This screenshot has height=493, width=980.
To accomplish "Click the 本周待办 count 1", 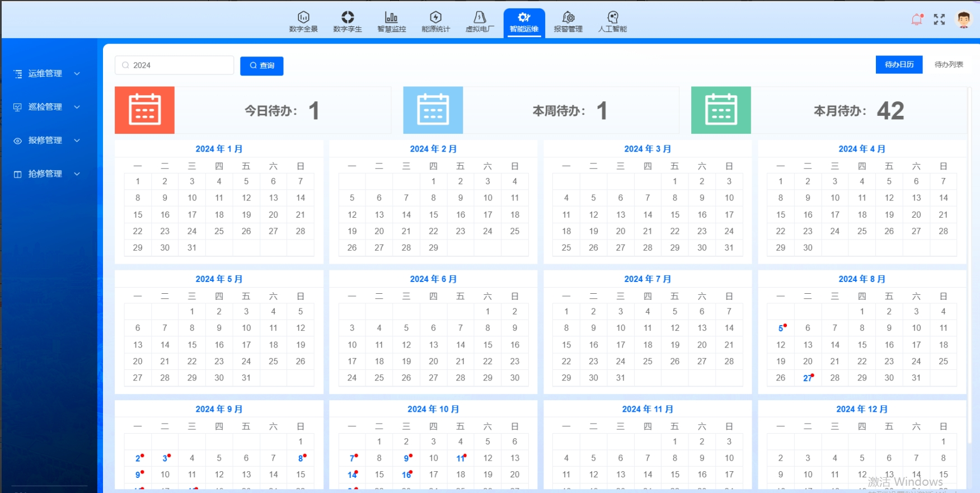I will click(x=602, y=111).
